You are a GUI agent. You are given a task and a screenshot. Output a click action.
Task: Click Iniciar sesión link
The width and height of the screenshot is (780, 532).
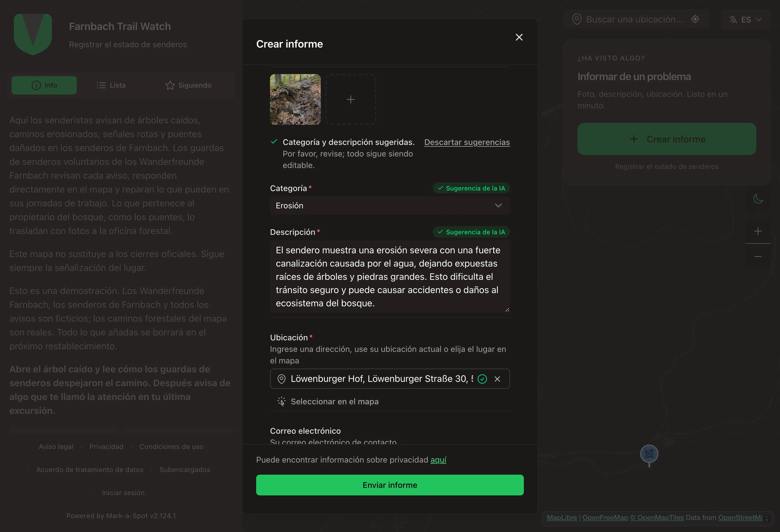click(123, 493)
